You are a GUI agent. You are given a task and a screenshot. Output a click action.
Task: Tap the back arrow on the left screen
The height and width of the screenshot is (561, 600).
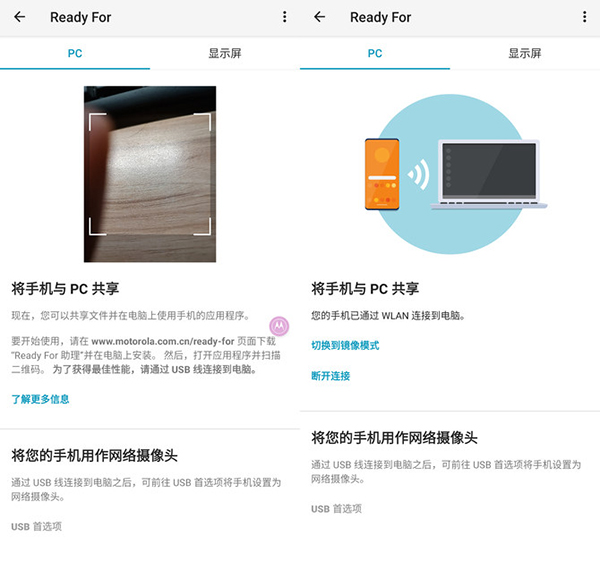[20, 17]
